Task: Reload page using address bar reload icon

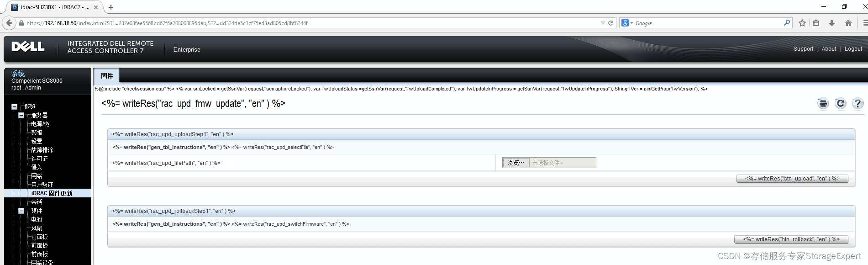Action: (x=610, y=23)
